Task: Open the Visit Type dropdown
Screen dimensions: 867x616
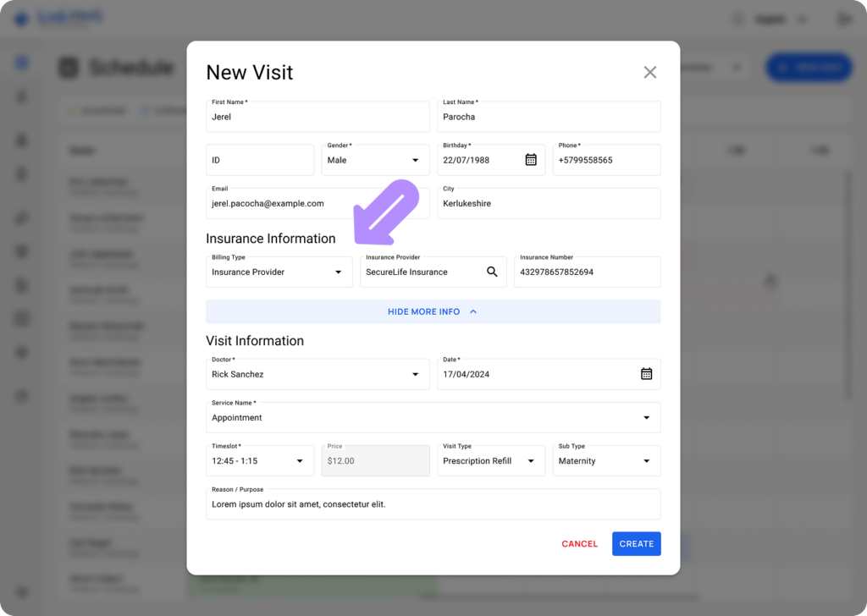Action: pos(531,461)
